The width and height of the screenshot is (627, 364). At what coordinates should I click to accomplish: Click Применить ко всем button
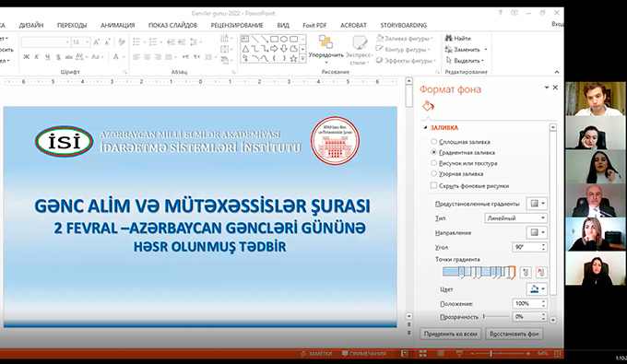(451, 334)
